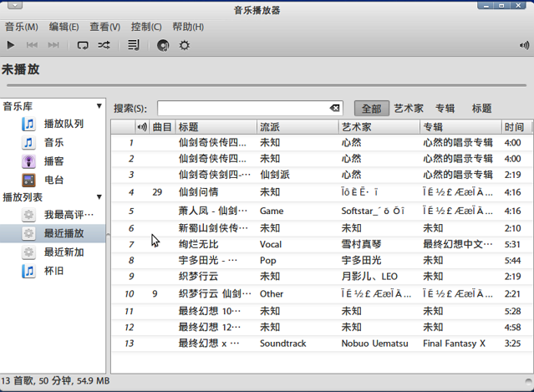534x392 pixels.
Task: Sort by the 流派 column header
Action: (298, 127)
